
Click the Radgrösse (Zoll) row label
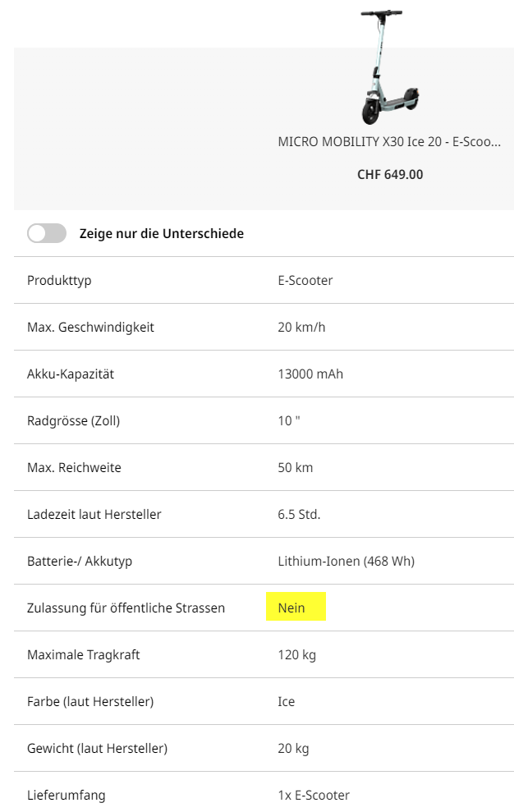point(73,420)
